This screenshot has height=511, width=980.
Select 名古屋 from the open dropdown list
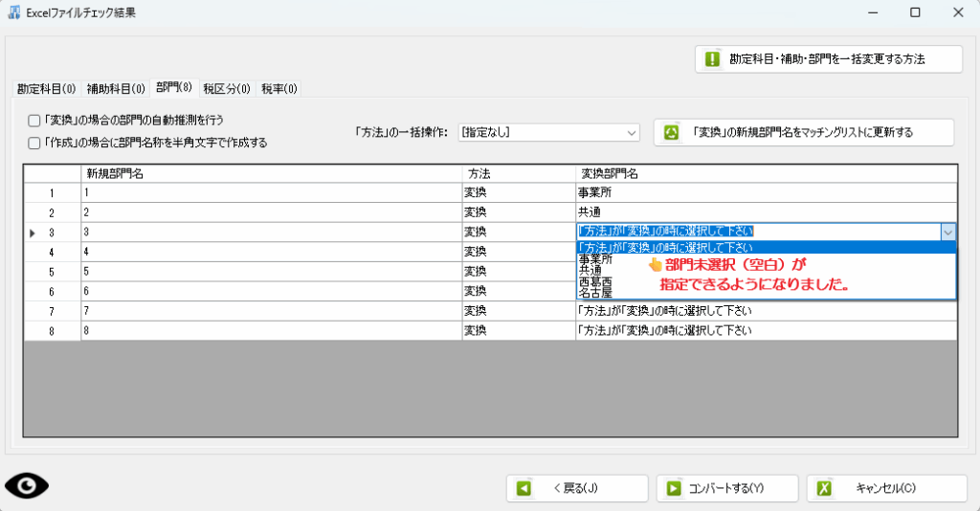[x=594, y=294]
